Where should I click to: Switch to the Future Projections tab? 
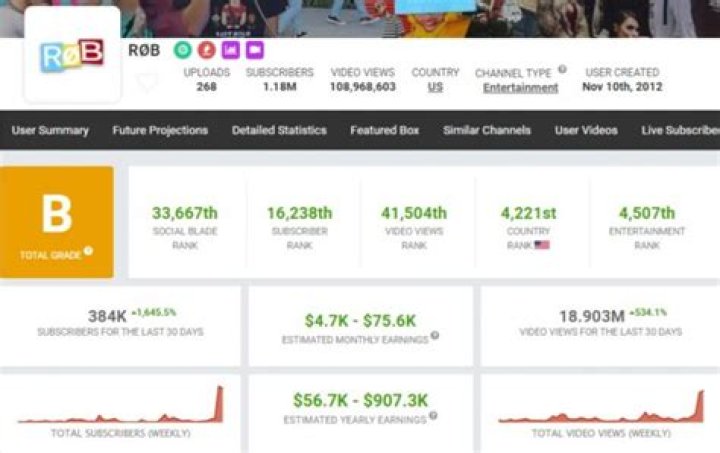[x=160, y=130]
